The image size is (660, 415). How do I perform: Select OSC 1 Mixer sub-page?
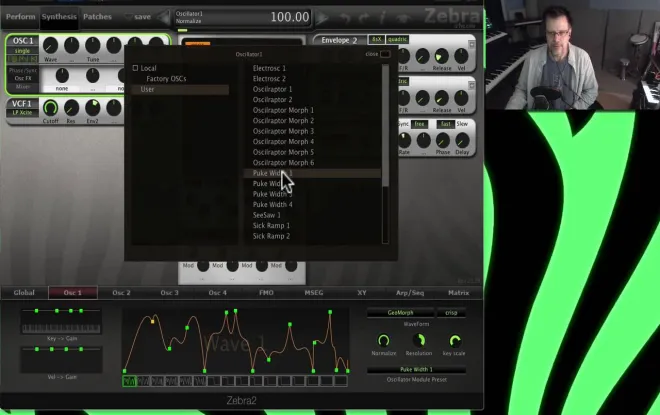pos(23,86)
